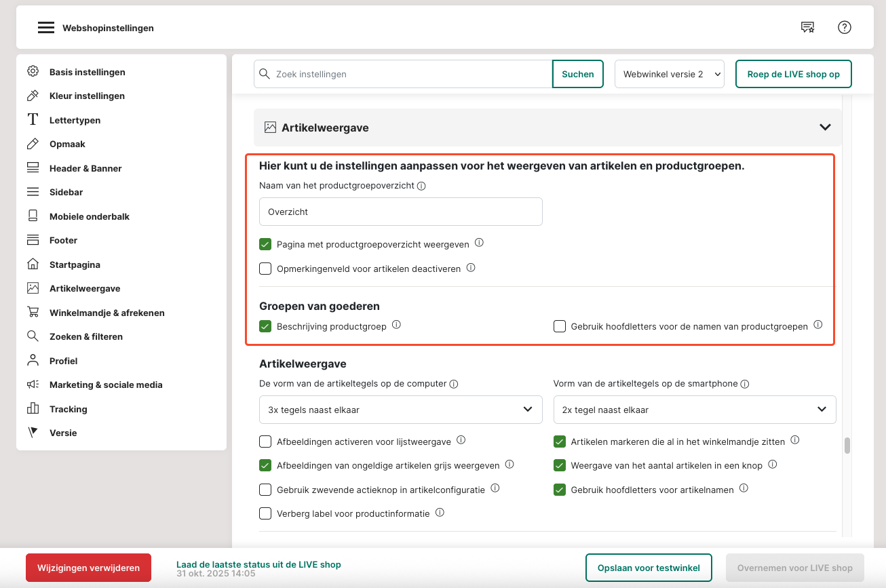Click the Opslaan voor testwinkel button
Screen dimensions: 886x588
tap(648, 568)
